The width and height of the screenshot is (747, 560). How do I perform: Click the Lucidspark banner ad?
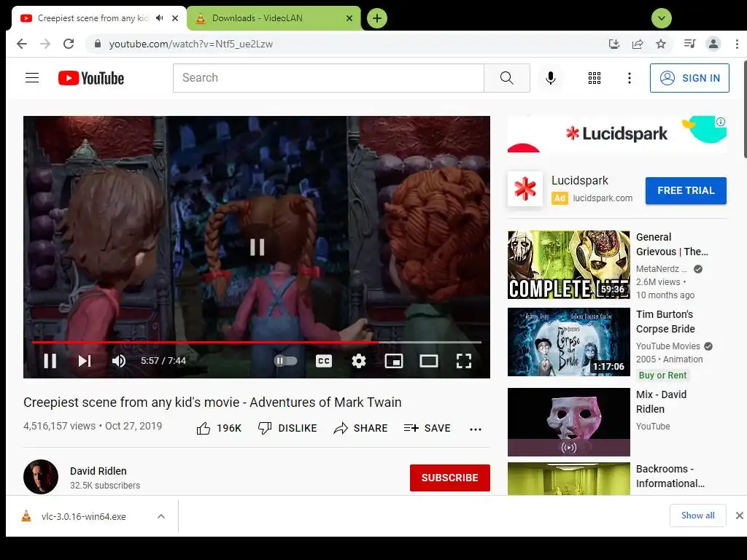pos(617,134)
